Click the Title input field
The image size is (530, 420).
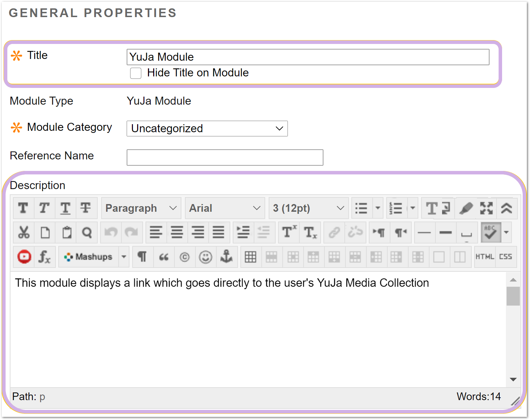pyautogui.click(x=308, y=57)
